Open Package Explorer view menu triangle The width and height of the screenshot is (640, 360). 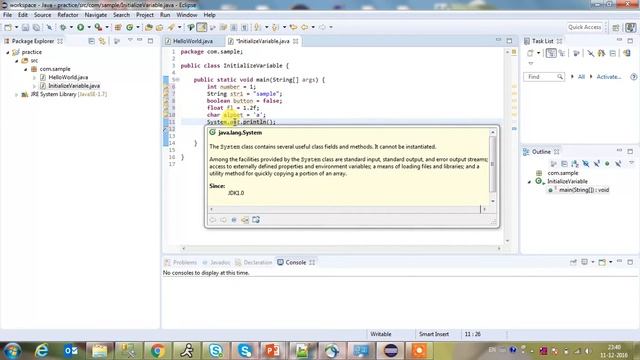pyautogui.click(x=130, y=40)
